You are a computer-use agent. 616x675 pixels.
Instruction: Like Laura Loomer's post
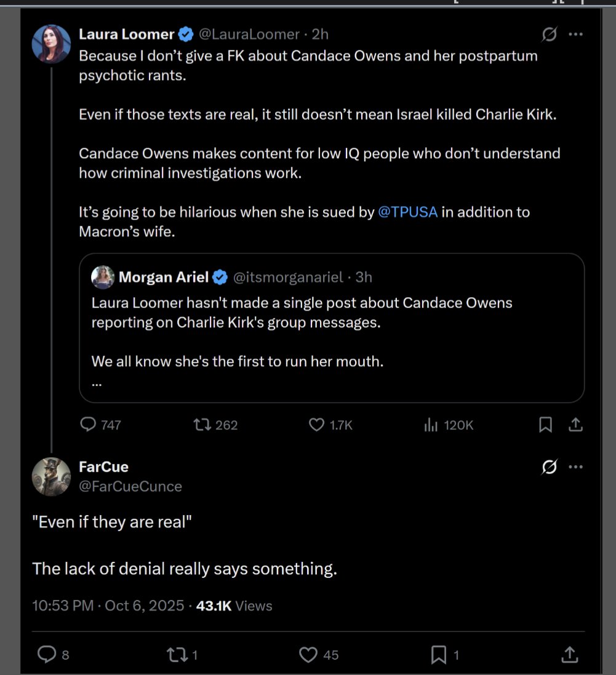(316, 425)
